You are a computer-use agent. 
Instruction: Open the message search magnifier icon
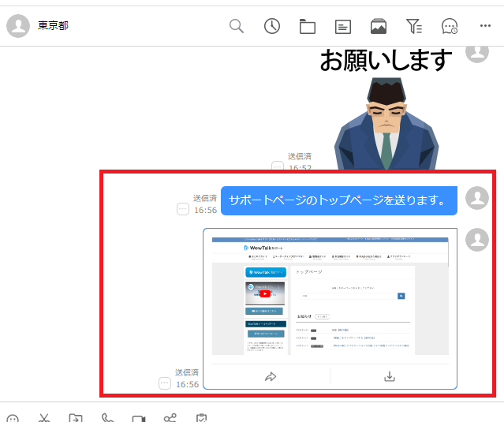(237, 26)
